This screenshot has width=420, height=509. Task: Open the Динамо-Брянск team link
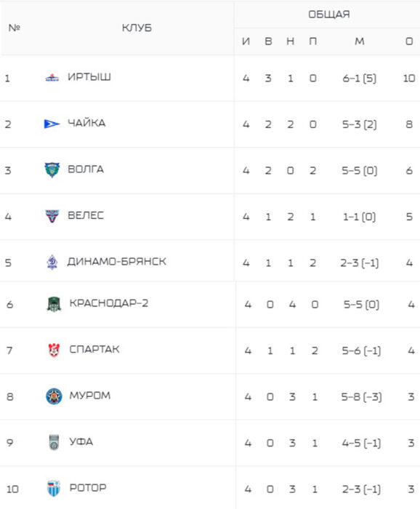pos(117,262)
